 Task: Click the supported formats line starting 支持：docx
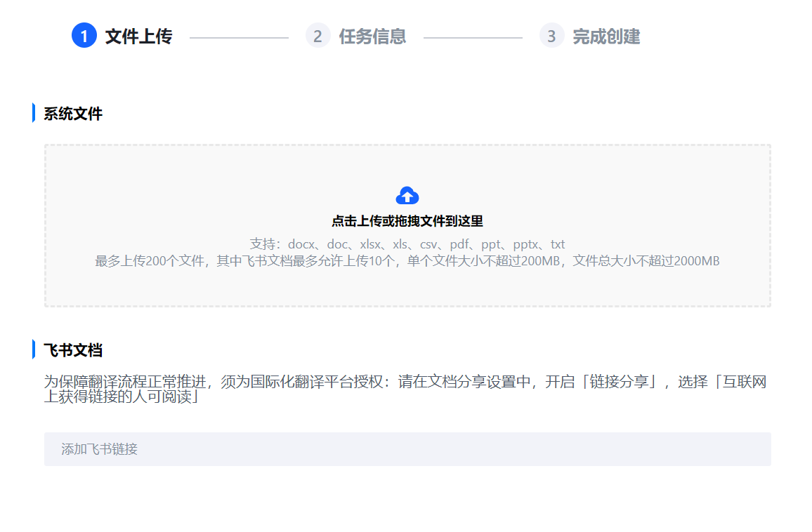[x=407, y=244]
